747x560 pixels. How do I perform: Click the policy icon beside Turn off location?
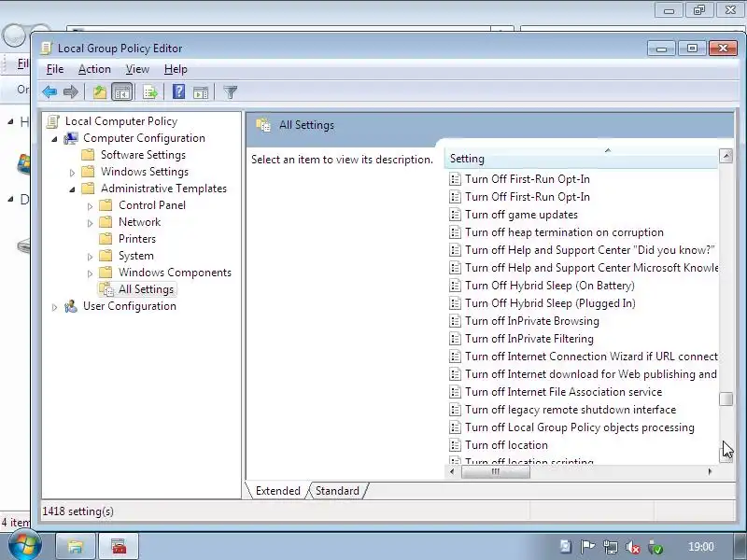pyautogui.click(x=455, y=445)
